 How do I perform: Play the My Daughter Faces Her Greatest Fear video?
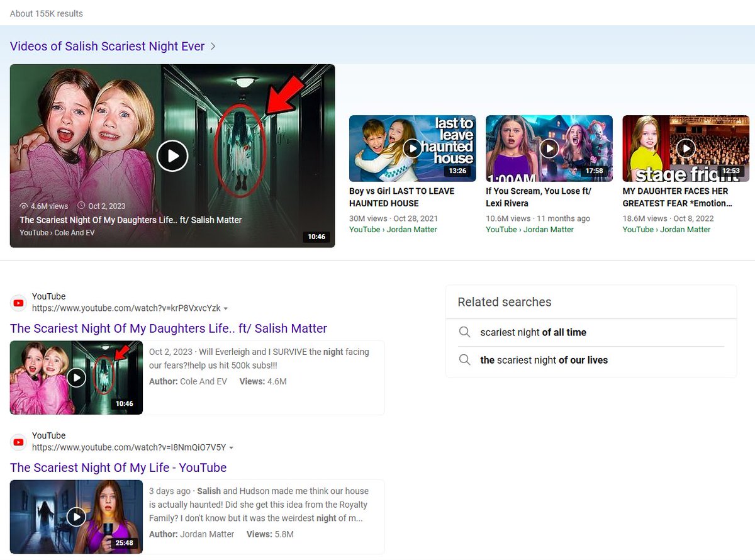tap(686, 148)
